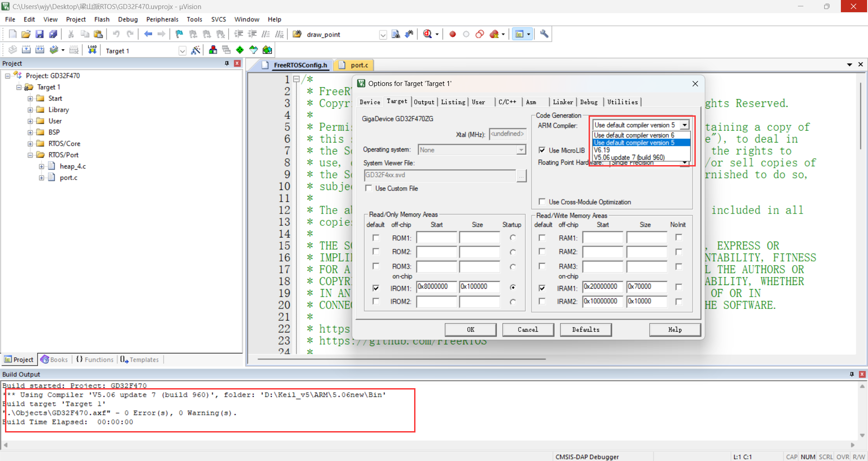The image size is (868, 461).
Task: Click the Manage Project Items colored blocks icon
Action: [x=213, y=50]
